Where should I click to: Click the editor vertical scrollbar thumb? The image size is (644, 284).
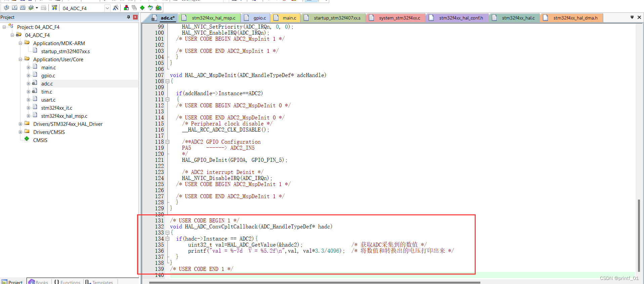tap(639, 235)
